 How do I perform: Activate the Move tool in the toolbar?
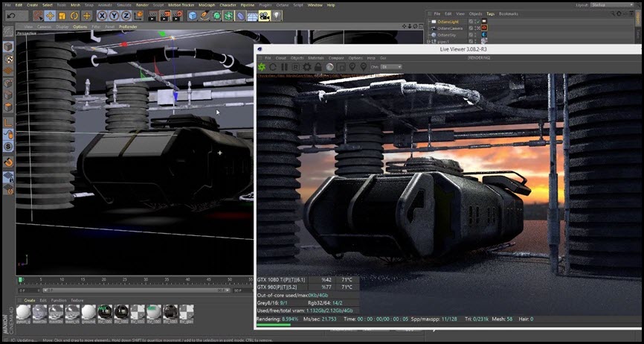click(50, 16)
